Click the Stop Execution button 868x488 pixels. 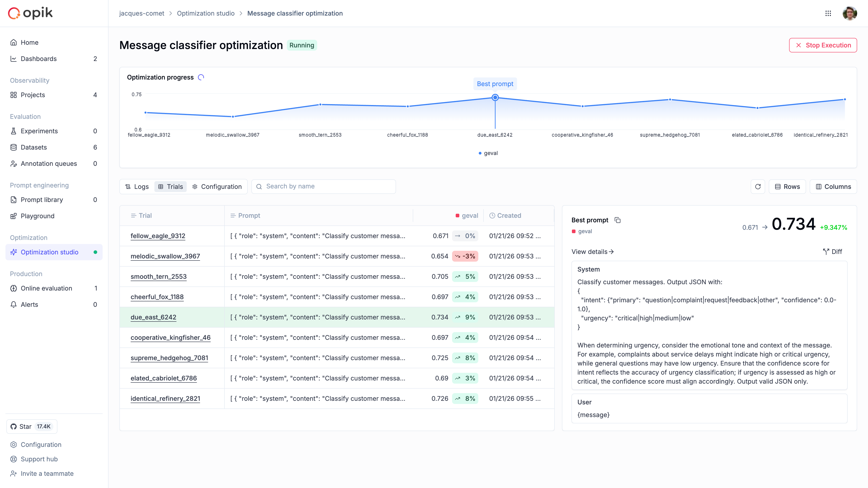pos(823,45)
